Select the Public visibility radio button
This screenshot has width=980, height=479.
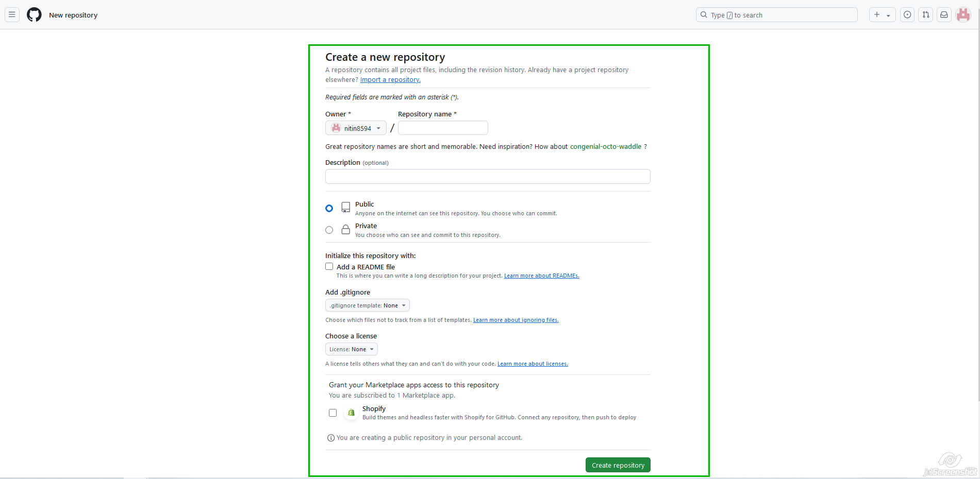click(x=329, y=209)
